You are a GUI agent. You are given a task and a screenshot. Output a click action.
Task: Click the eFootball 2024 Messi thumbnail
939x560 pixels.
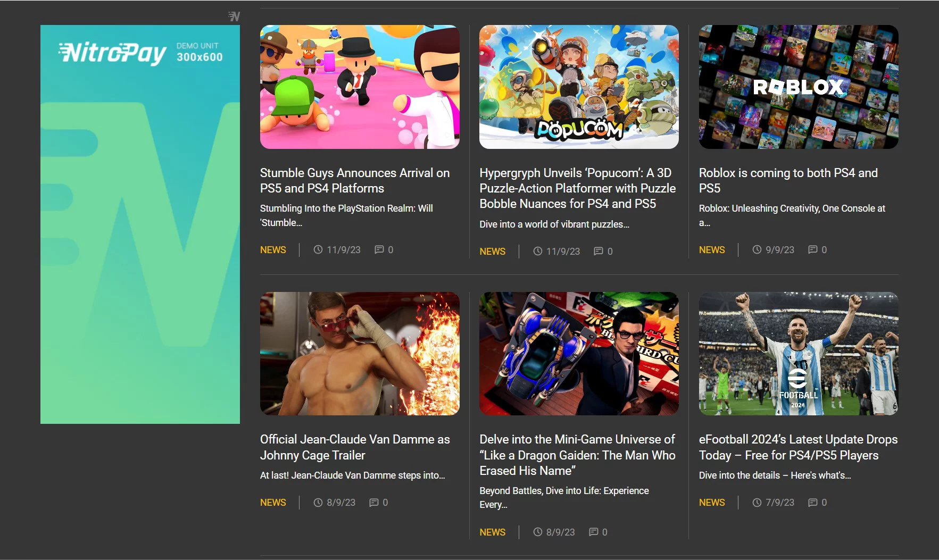coord(799,354)
